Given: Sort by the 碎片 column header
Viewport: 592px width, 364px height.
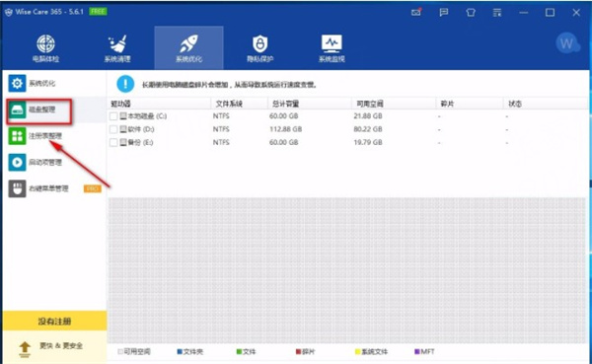Looking at the screenshot, I should (470, 104).
